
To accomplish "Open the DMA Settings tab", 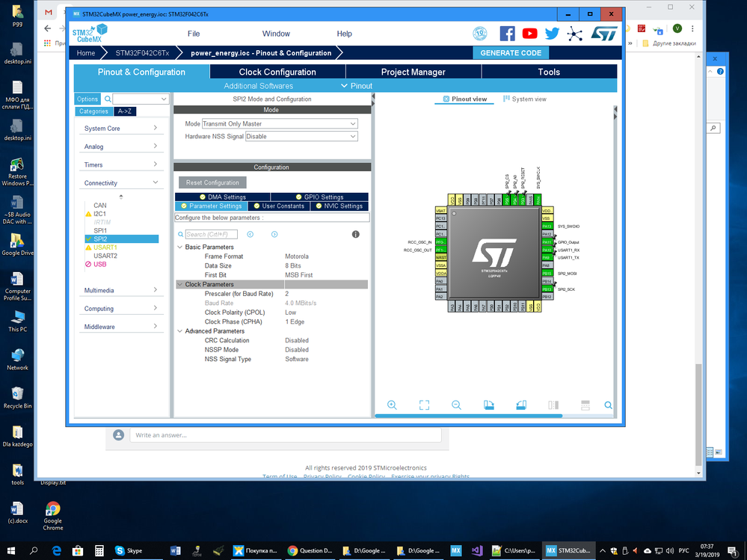I will coord(223,197).
